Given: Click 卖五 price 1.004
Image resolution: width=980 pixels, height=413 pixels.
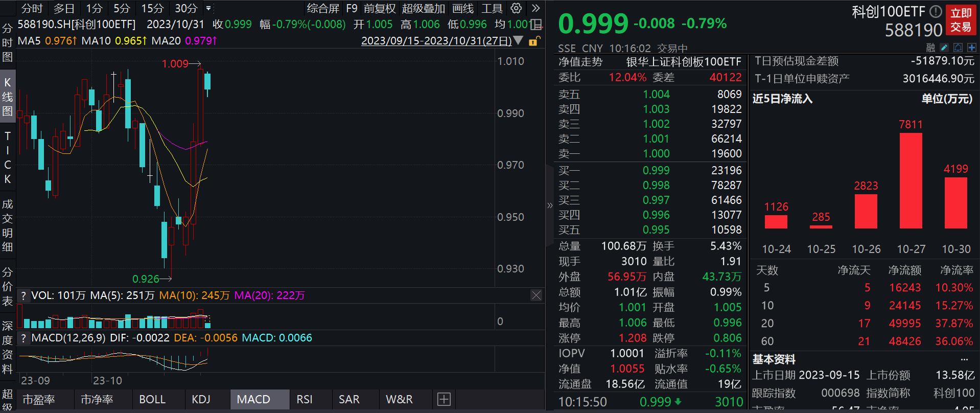Looking at the screenshot, I should [656, 94].
